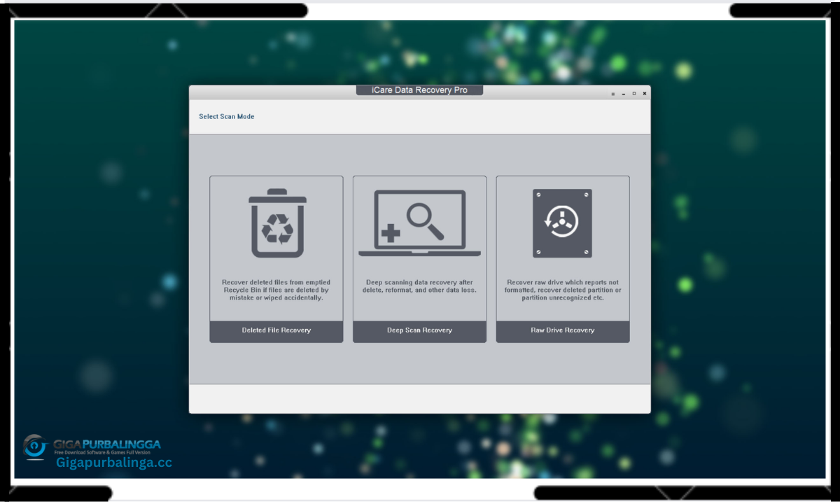Maximize the iCare Data Recovery window
This screenshot has width=840, height=504.
pos(634,94)
